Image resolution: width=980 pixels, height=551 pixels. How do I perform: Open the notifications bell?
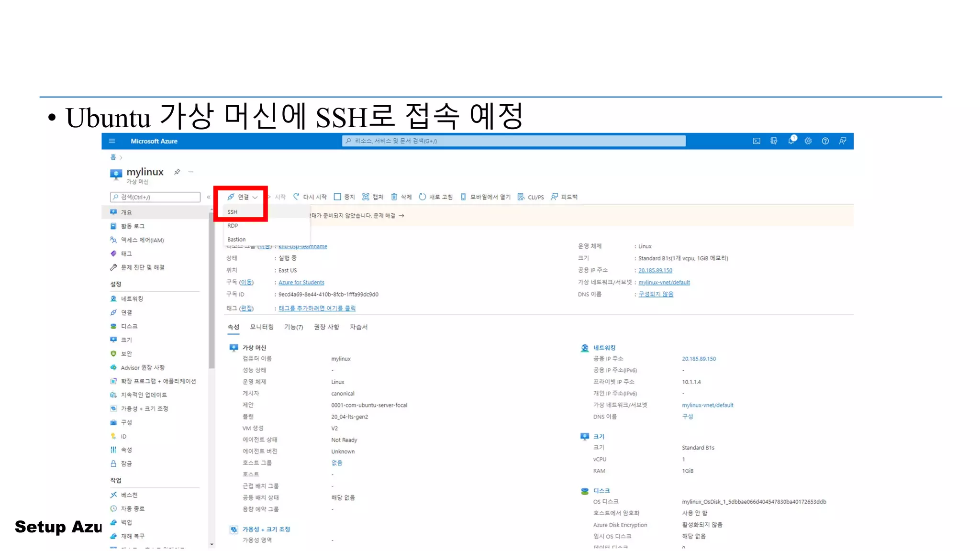[x=791, y=141]
